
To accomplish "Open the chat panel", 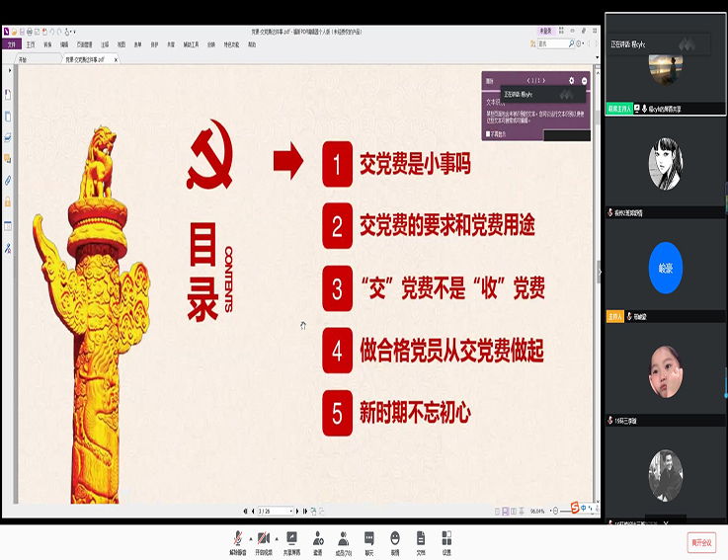I will [x=369, y=543].
